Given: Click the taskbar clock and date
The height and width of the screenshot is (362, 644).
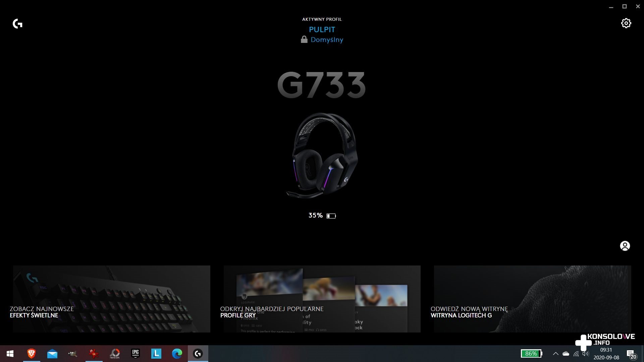Looking at the screenshot, I should coord(606,354).
